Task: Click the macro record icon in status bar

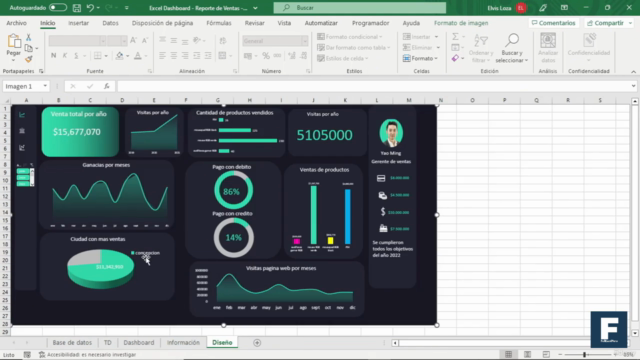Action: click(x=27, y=355)
